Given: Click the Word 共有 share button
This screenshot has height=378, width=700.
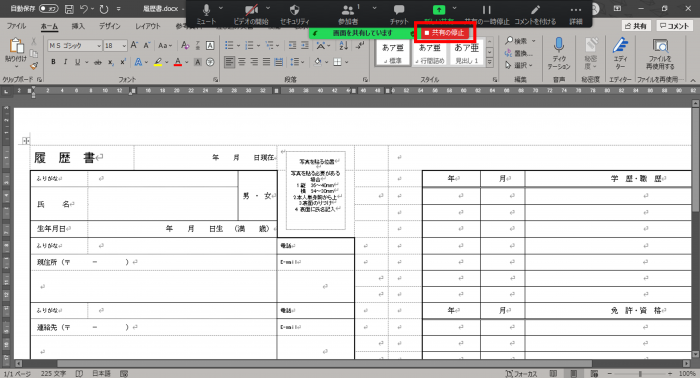Looking at the screenshot, I should pos(637,26).
